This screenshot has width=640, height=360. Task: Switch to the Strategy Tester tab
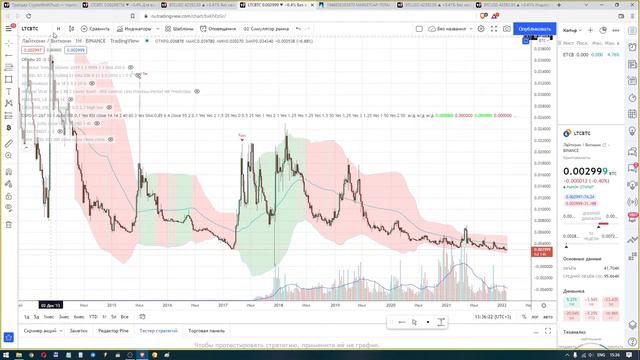coord(158,331)
